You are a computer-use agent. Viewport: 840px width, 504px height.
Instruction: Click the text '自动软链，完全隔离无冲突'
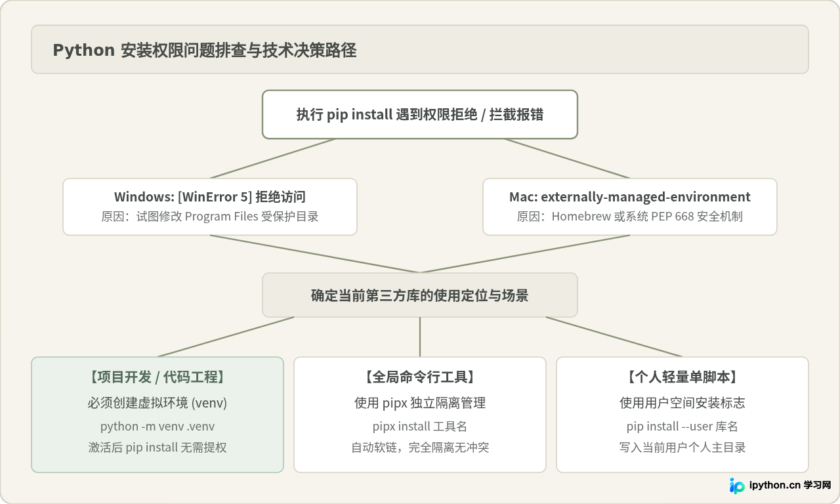(x=420, y=448)
